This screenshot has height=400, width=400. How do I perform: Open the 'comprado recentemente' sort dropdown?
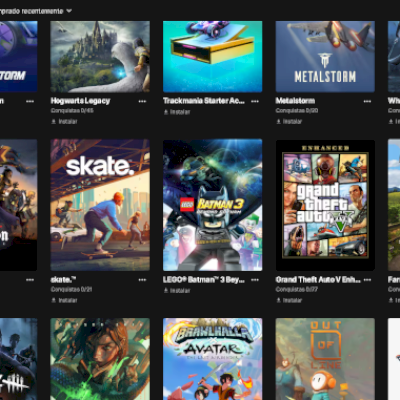35,11
